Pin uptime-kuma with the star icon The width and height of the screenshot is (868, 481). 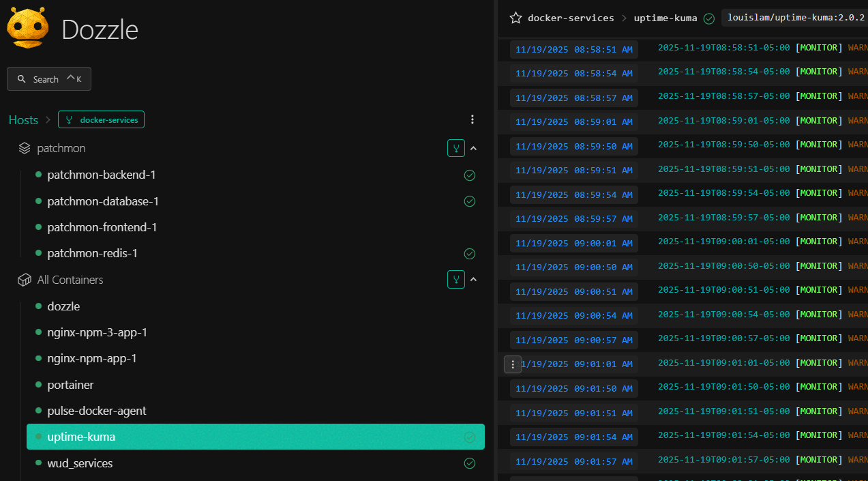[x=515, y=18]
